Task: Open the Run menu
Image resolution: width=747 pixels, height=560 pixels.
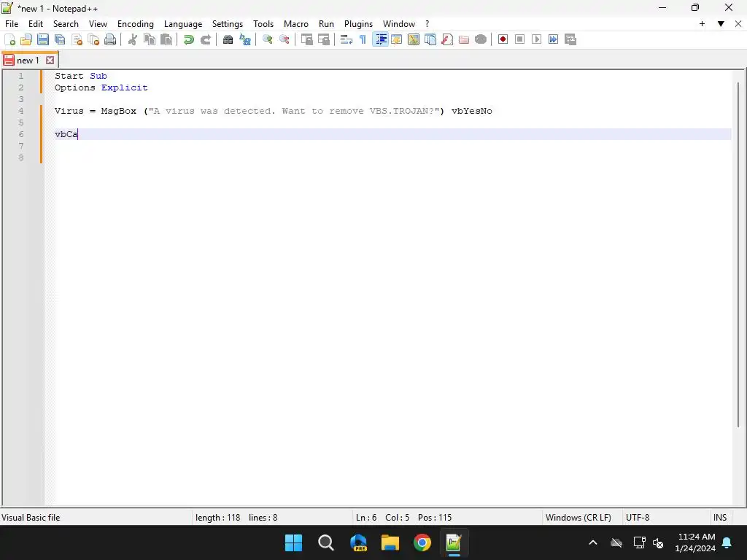Action: coord(326,24)
